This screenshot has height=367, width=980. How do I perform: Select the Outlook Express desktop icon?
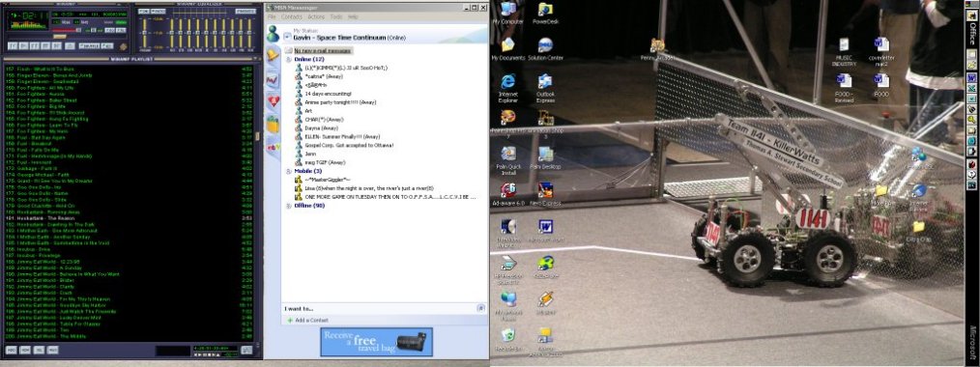[x=545, y=87]
